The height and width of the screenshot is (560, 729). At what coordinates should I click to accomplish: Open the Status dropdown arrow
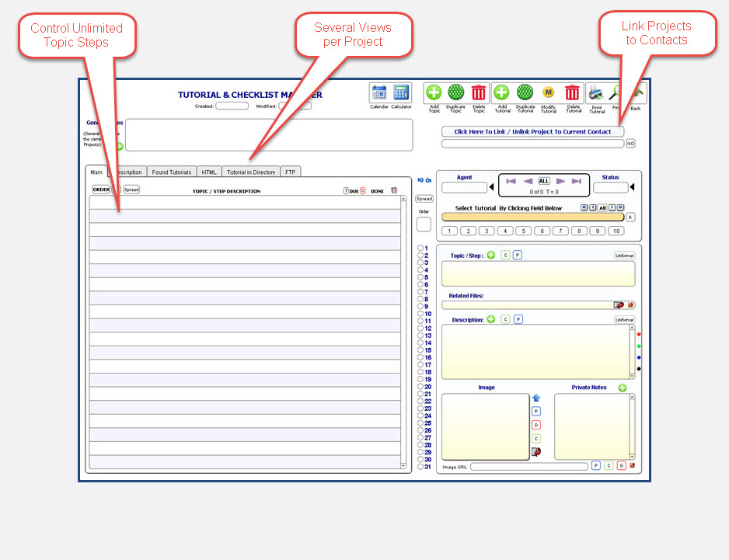click(632, 187)
